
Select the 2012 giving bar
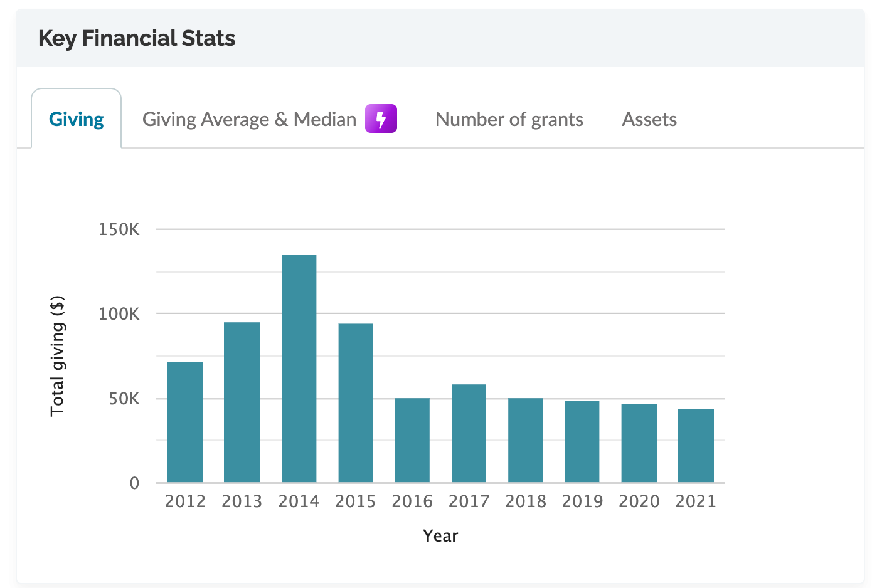click(x=185, y=423)
